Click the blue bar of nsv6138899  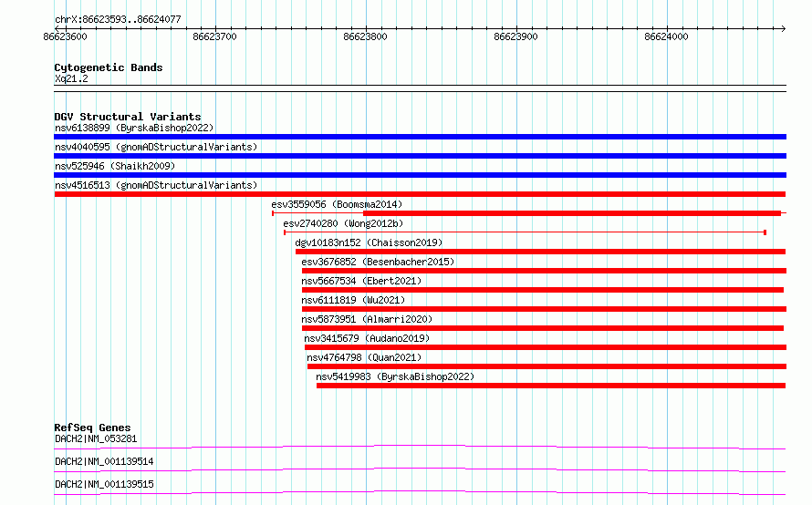click(420, 137)
